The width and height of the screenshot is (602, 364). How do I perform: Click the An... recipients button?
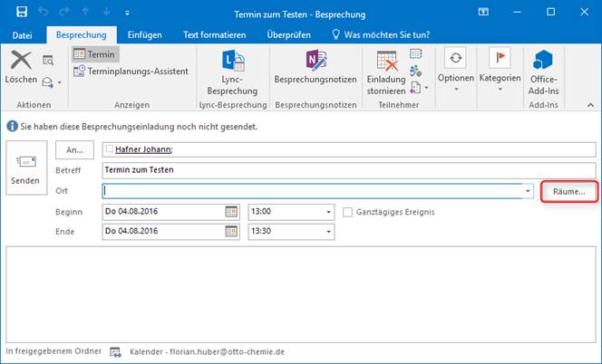pyautogui.click(x=74, y=150)
